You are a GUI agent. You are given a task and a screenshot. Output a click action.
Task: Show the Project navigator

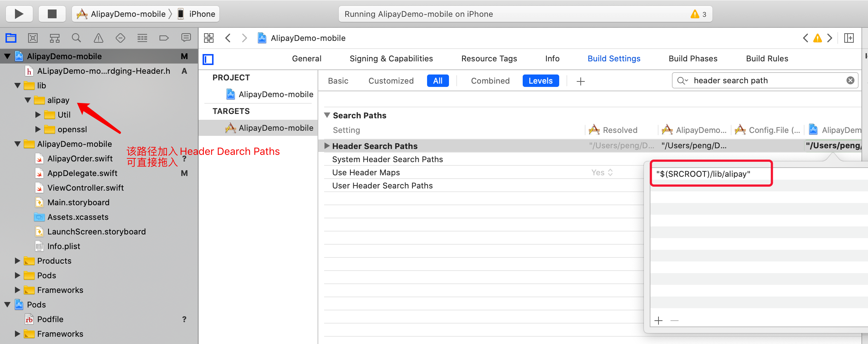(11, 38)
